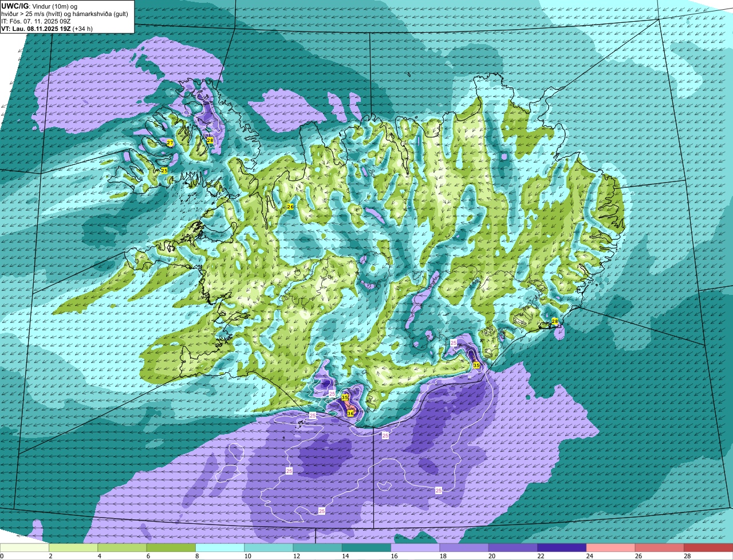This screenshot has width=733, height=560.
Task: Click the '8' tick label on the legend
Action: point(196,556)
